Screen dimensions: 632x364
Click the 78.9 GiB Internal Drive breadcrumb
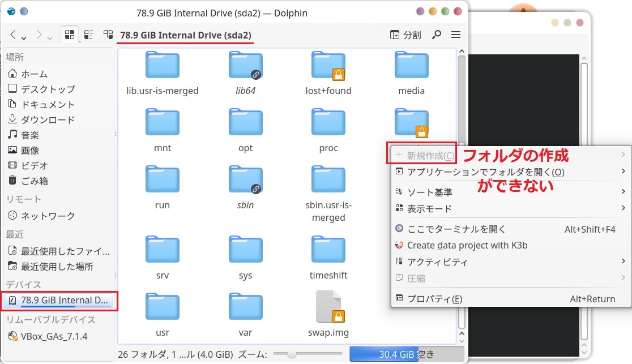(185, 35)
